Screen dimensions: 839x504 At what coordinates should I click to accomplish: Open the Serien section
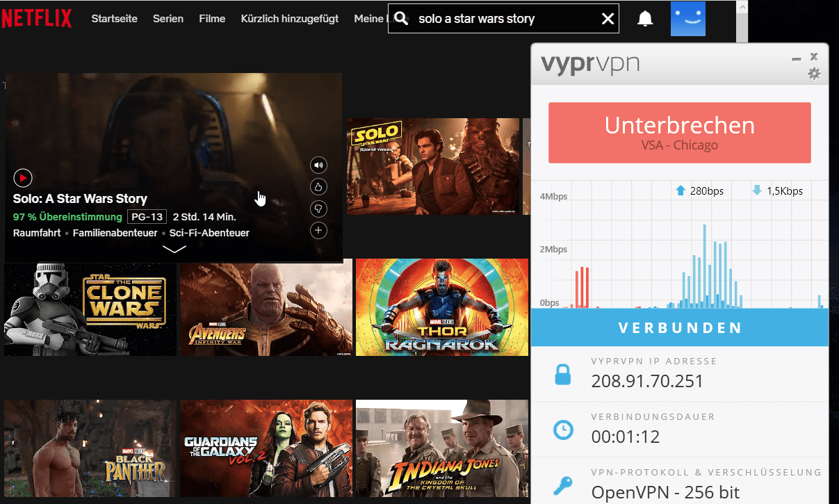[168, 19]
